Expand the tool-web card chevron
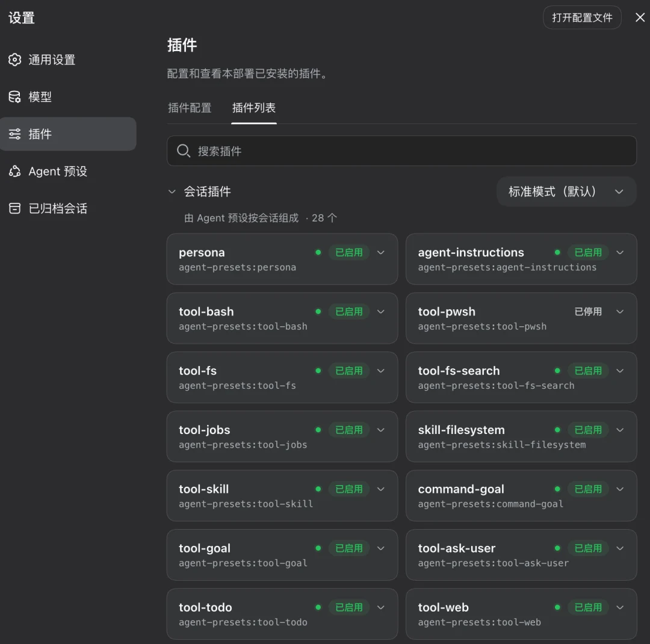Screen dimensions: 650x644 coord(620,607)
